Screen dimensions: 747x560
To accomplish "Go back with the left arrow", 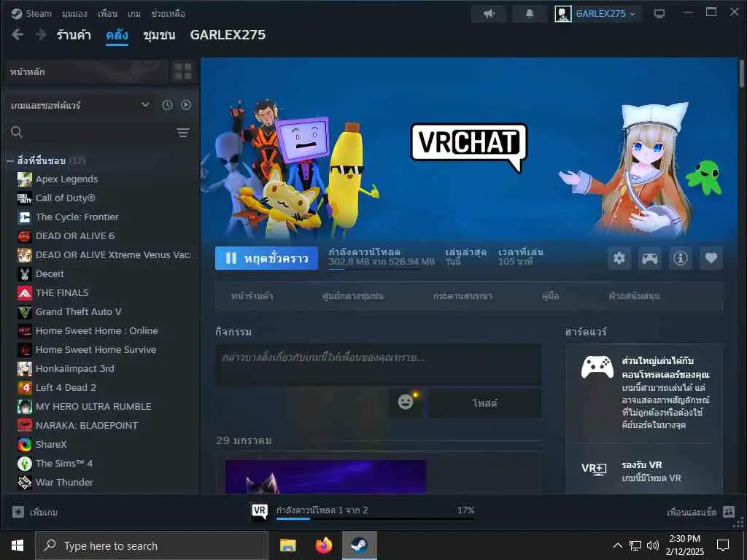I will pos(18,34).
